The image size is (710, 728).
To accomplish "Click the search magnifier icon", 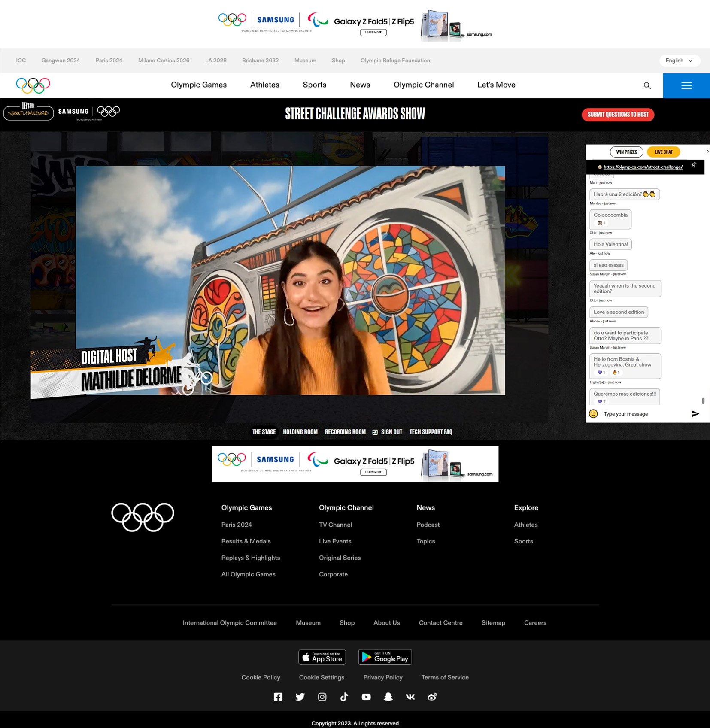I will 647,85.
